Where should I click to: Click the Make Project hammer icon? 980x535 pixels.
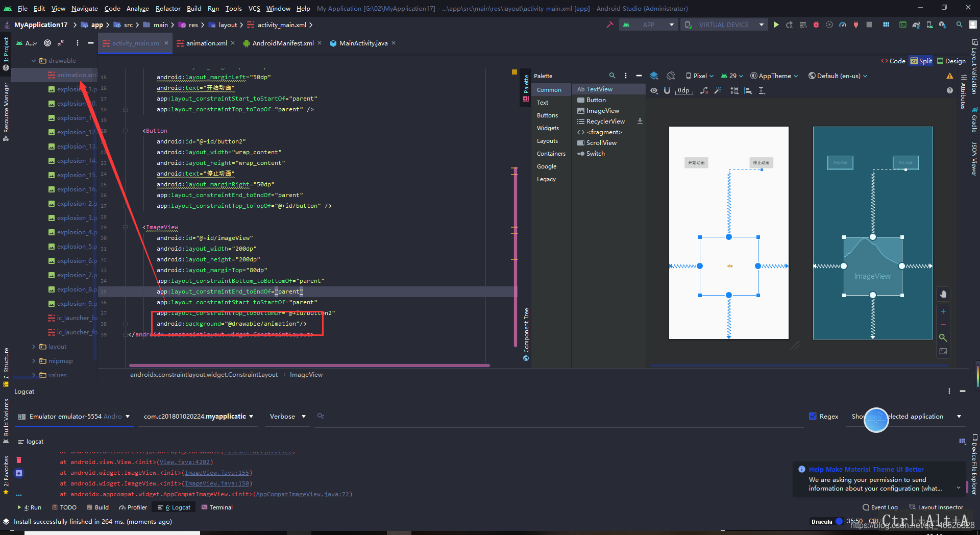click(x=610, y=25)
